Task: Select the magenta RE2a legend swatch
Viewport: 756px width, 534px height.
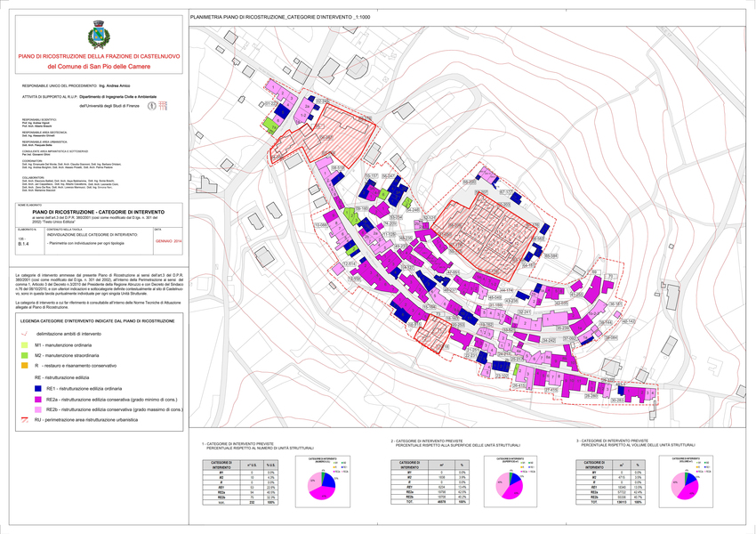Action: point(37,399)
